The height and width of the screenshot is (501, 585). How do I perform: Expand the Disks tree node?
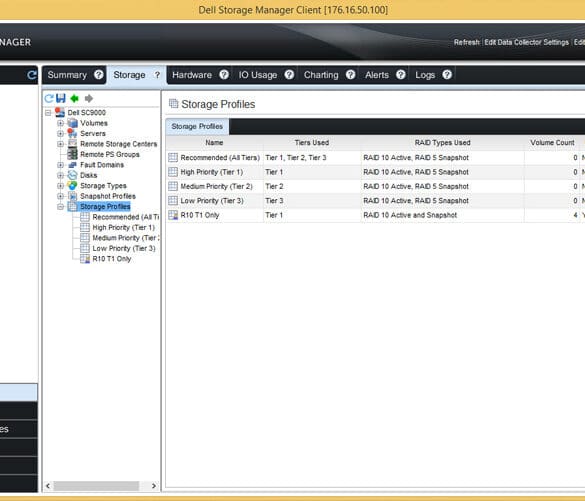60,175
